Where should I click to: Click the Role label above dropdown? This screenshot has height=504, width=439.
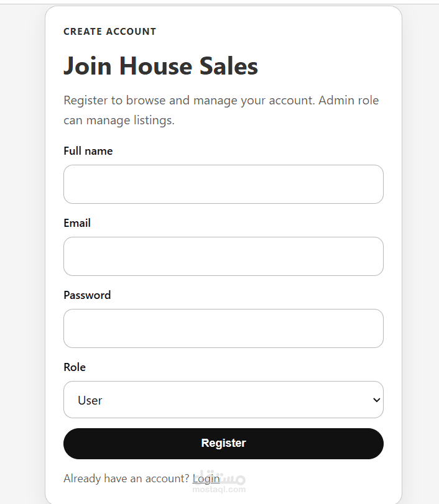[75, 367]
